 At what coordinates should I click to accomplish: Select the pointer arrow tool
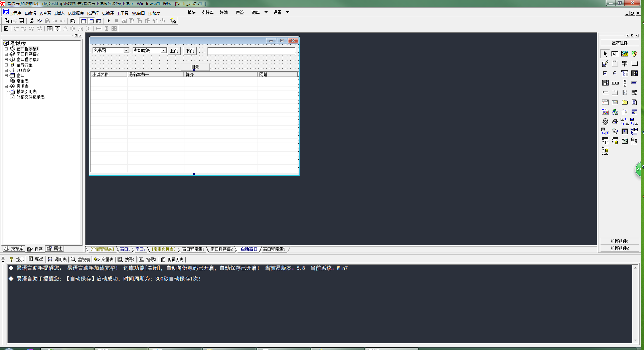click(x=605, y=54)
